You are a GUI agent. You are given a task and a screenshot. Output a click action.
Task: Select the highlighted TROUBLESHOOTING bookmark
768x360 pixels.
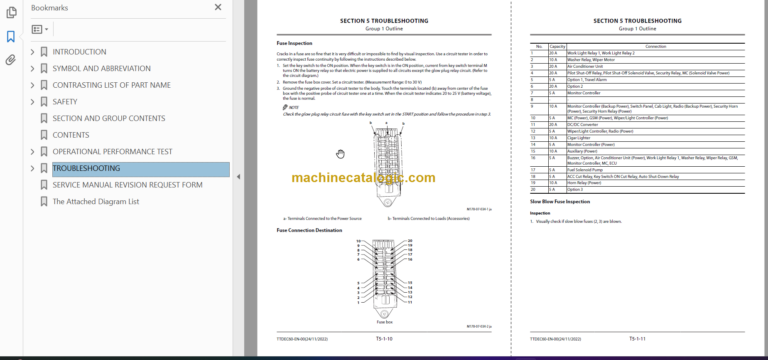141,169
